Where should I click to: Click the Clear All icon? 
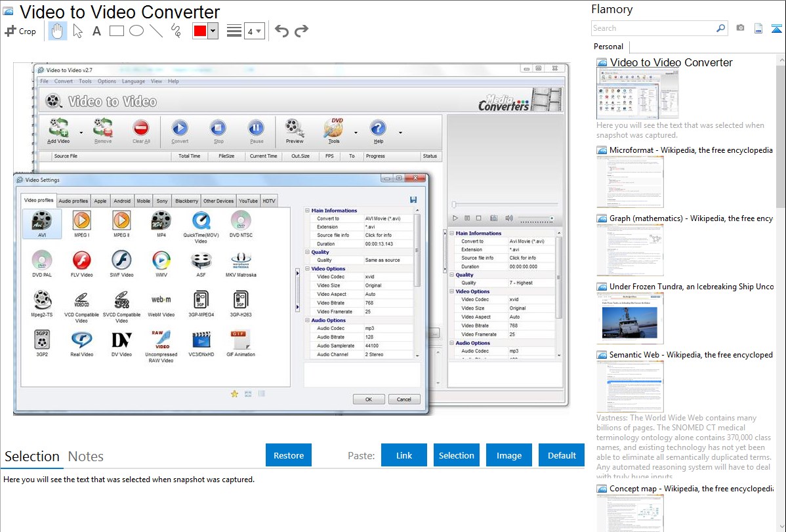(x=141, y=131)
